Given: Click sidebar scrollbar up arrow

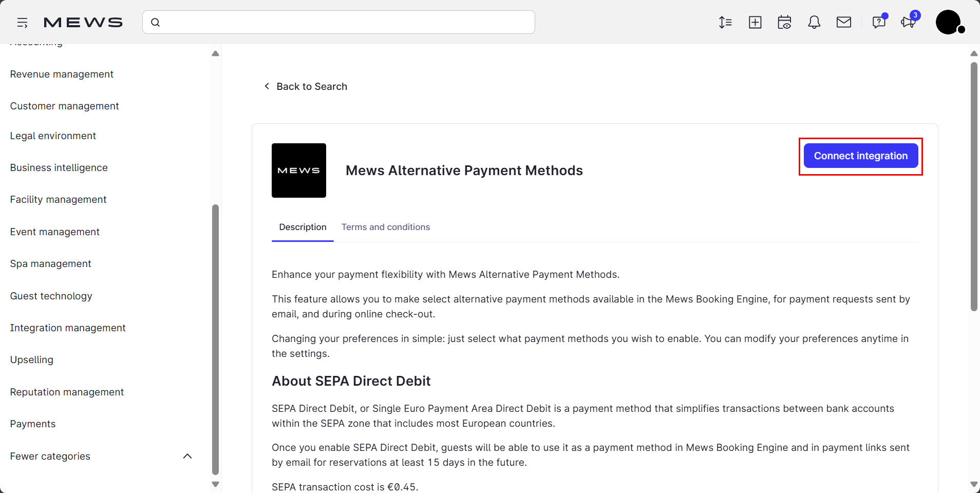Looking at the screenshot, I should 215,53.
